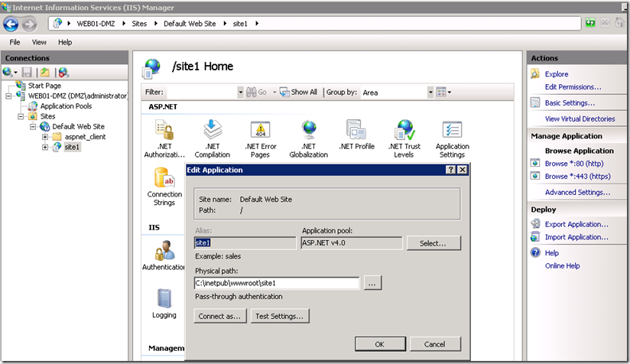
Task: Click the Delete connection icon in Connections toolbar
Action: point(63,73)
